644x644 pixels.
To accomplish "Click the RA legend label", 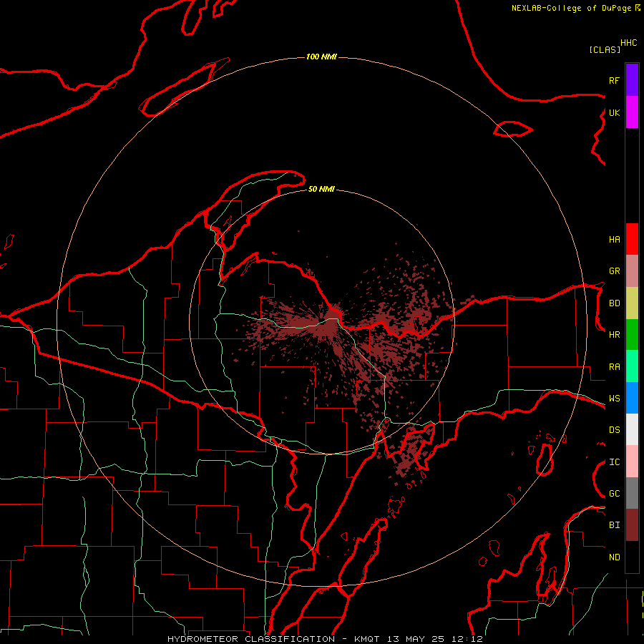I will (x=614, y=367).
